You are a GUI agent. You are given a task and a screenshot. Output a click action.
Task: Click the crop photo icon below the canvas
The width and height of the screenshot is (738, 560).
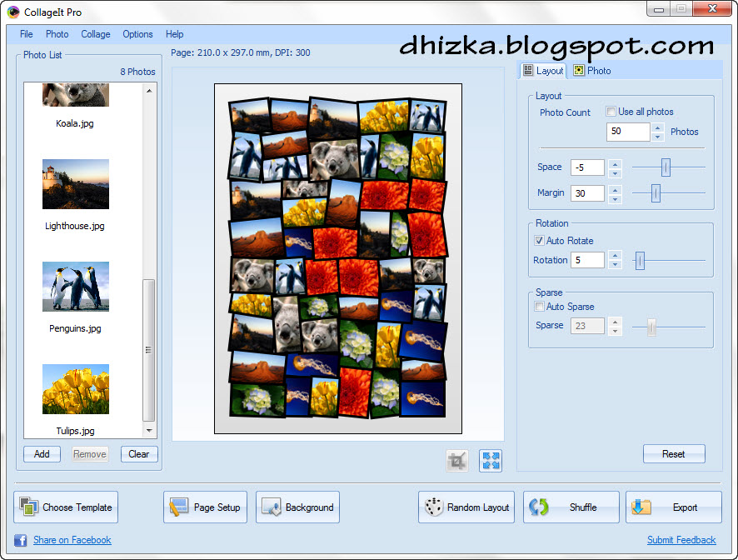click(x=457, y=460)
